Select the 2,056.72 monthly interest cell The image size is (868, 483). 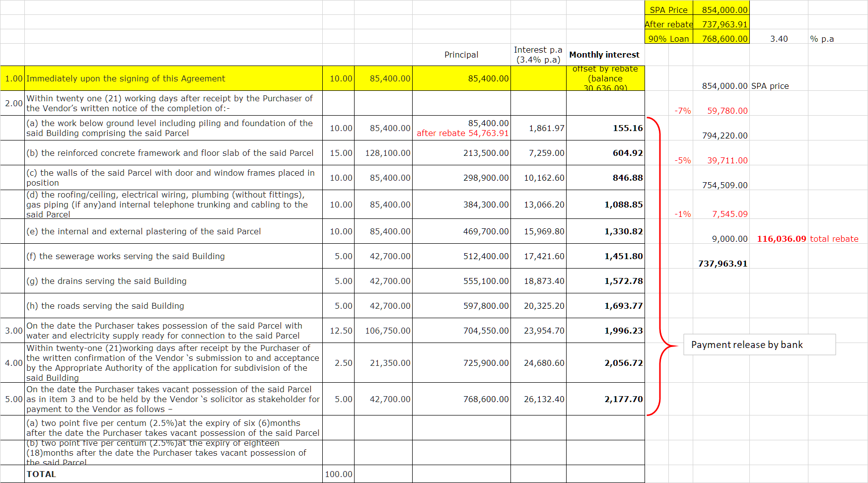[605, 363]
